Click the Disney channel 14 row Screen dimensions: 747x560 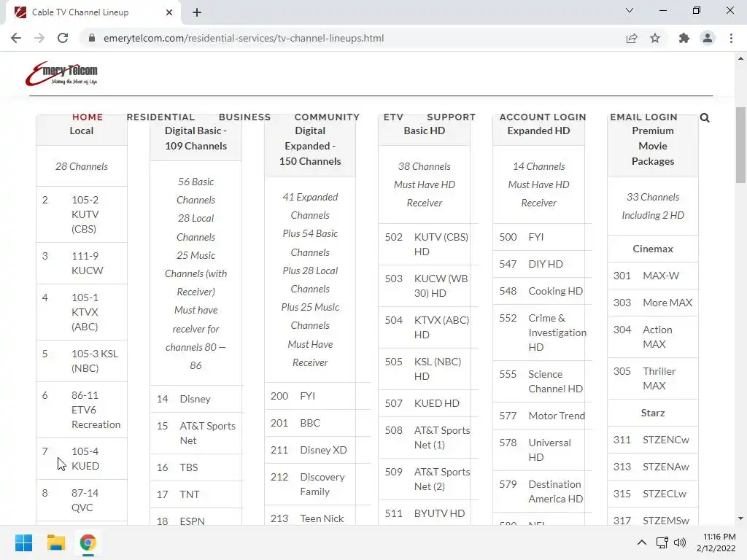click(196, 399)
